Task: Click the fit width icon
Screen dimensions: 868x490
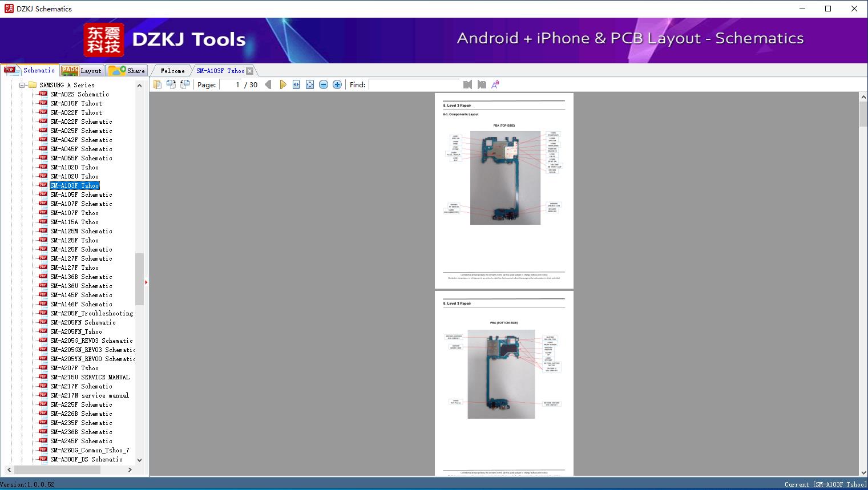Action: pyautogui.click(x=296, y=84)
